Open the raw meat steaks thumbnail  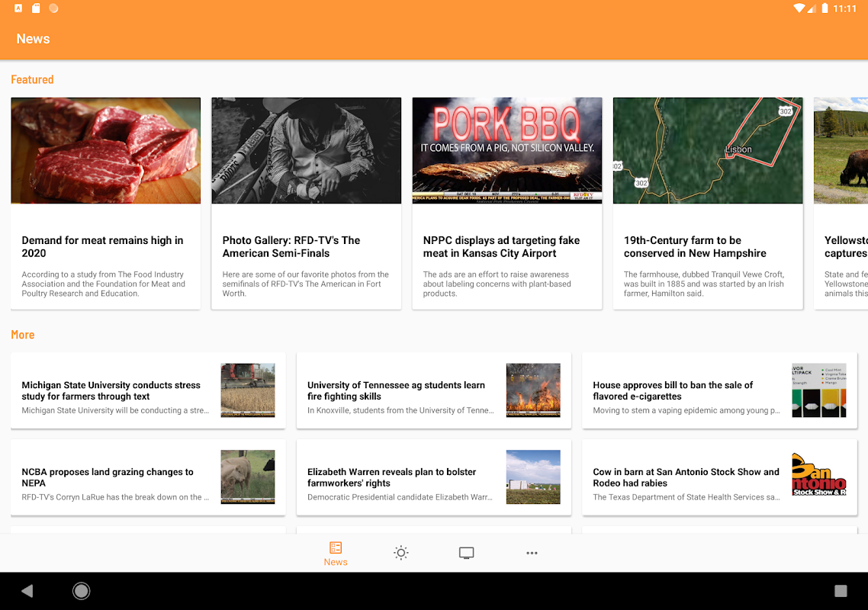[106, 150]
